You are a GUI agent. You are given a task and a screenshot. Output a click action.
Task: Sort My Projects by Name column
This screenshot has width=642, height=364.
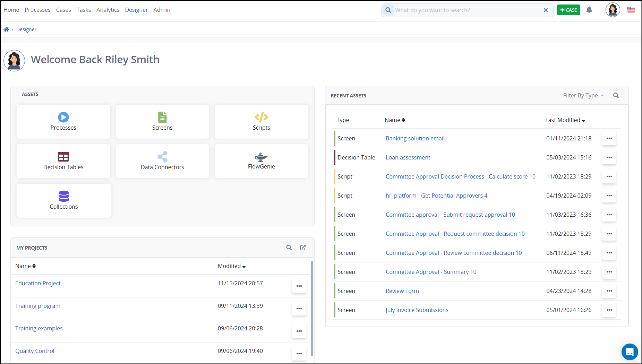coord(25,266)
